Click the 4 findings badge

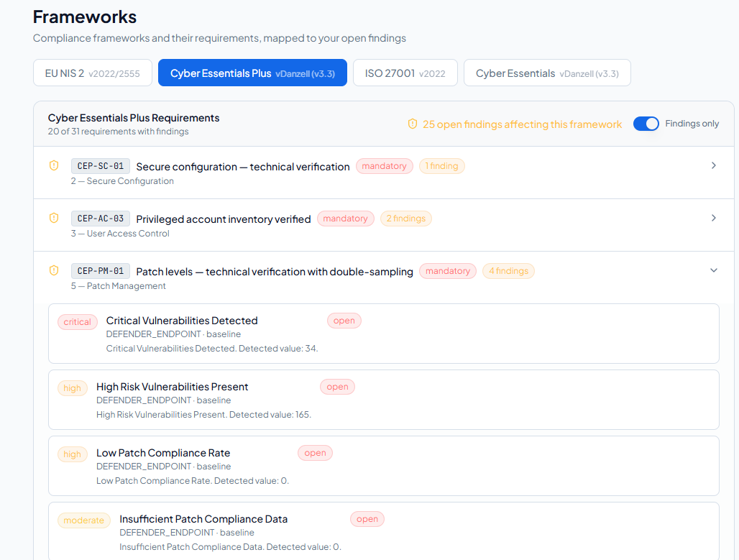[508, 271]
